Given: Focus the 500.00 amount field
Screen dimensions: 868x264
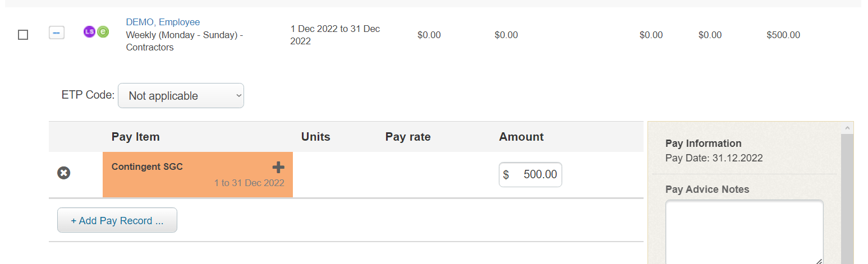Looking at the screenshot, I should (x=530, y=175).
